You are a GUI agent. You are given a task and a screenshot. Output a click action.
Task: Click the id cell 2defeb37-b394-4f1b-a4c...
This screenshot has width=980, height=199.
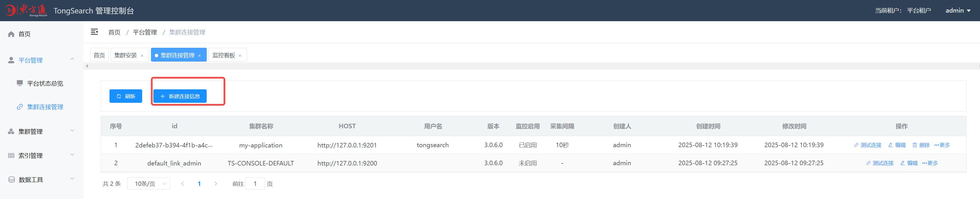point(174,145)
